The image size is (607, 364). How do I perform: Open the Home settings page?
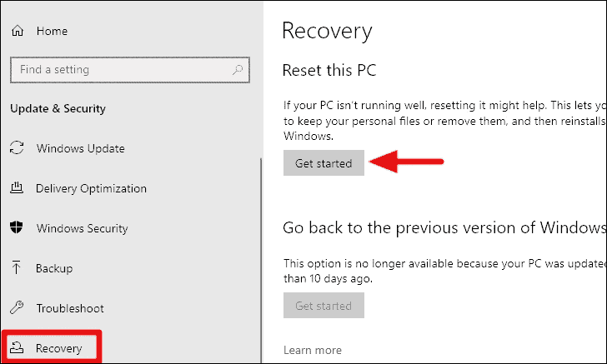click(52, 31)
